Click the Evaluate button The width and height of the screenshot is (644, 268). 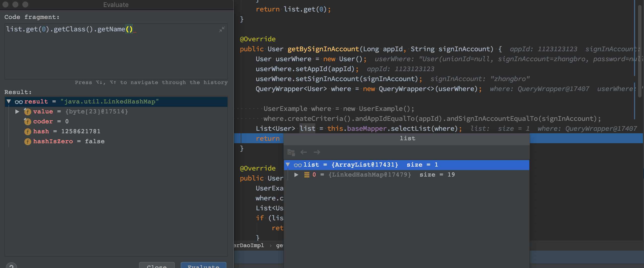[204, 266]
